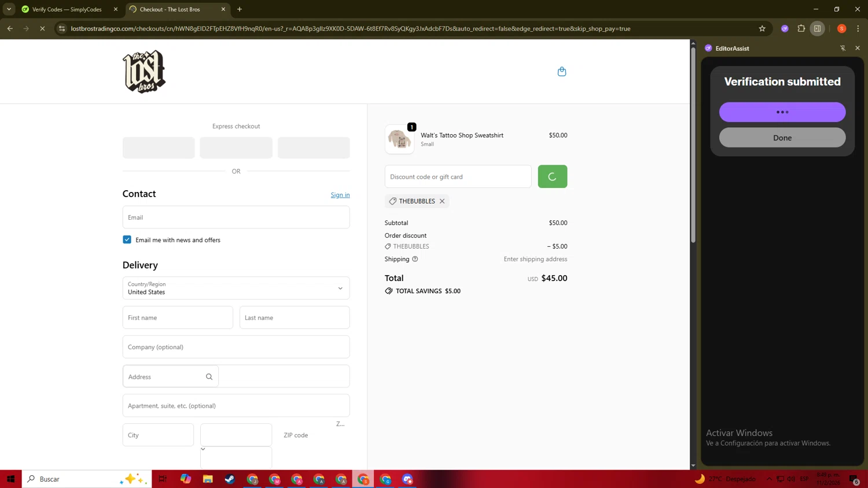Click the first express checkout button

tap(159, 147)
